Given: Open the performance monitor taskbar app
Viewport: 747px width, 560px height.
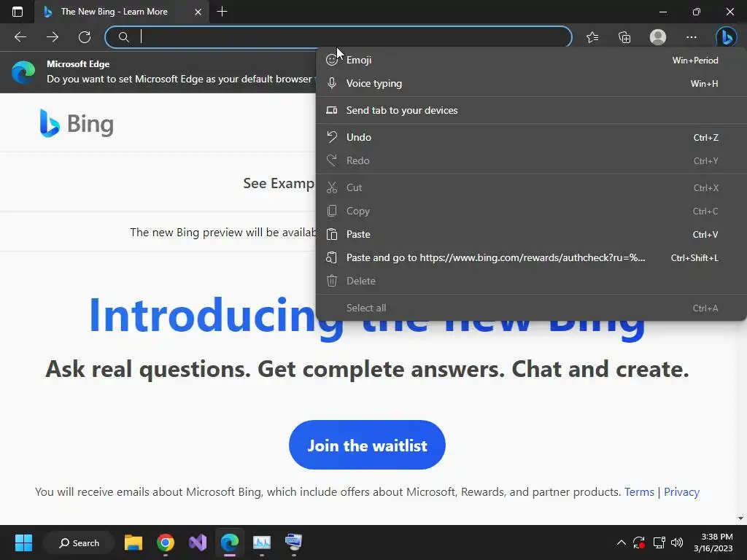Looking at the screenshot, I should [x=262, y=542].
